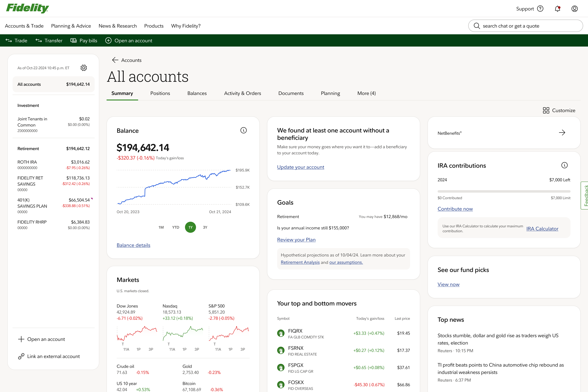Screen dimensions: 588x392
Task: Open the Feedback side tab
Action: 584,196
